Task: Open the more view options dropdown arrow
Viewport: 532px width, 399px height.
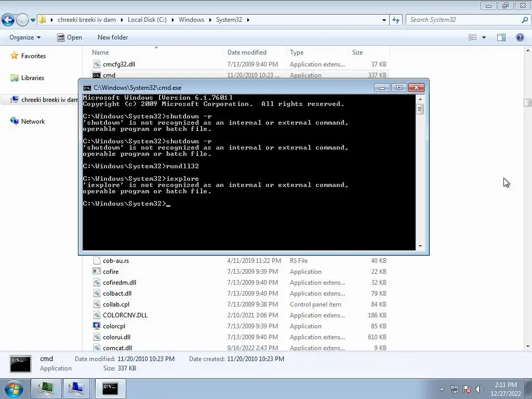Action: (x=484, y=37)
